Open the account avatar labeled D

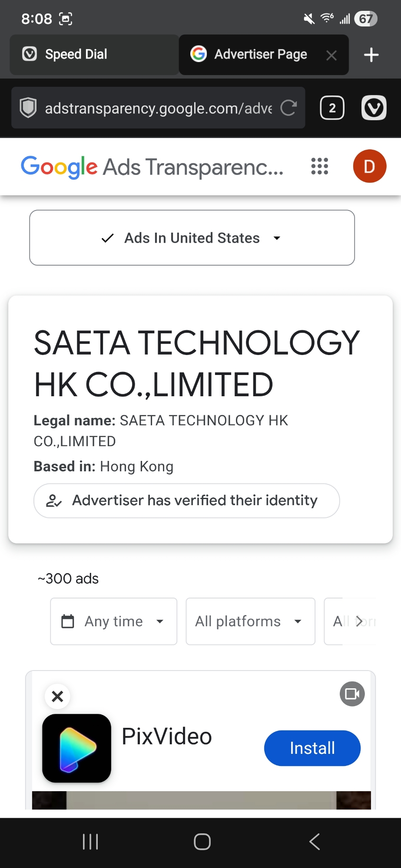(369, 166)
